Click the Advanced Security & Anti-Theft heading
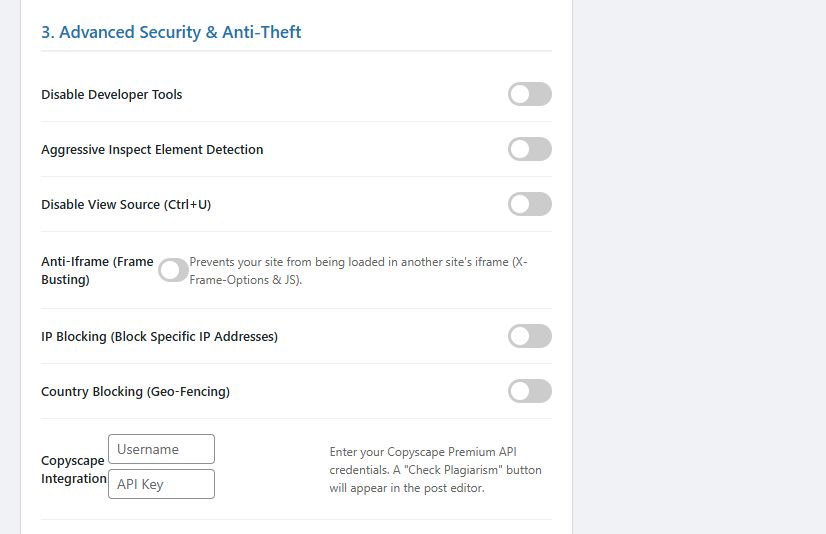This screenshot has height=534, width=826. click(171, 32)
